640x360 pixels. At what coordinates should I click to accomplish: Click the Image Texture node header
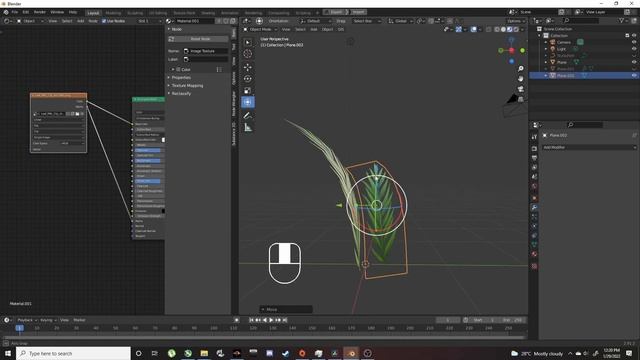pos(58,95)
